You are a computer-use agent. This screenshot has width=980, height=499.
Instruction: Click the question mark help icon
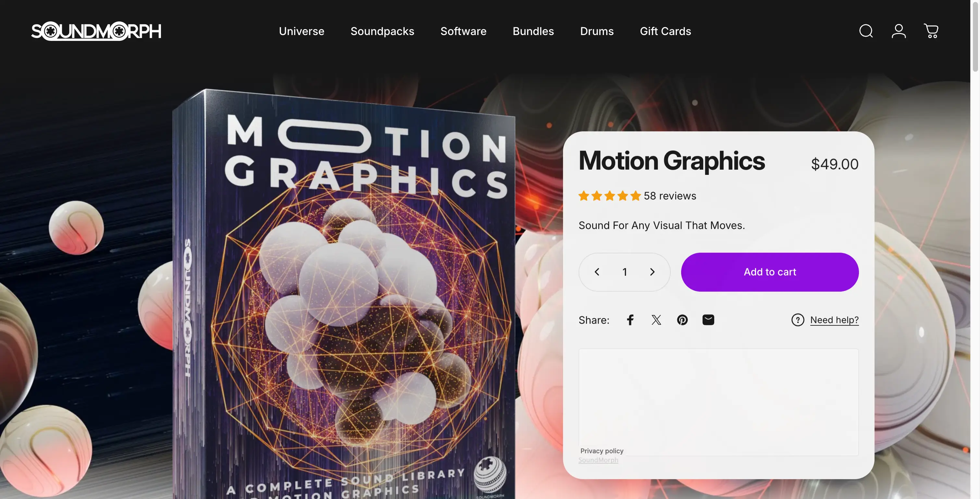click(797, 320)
